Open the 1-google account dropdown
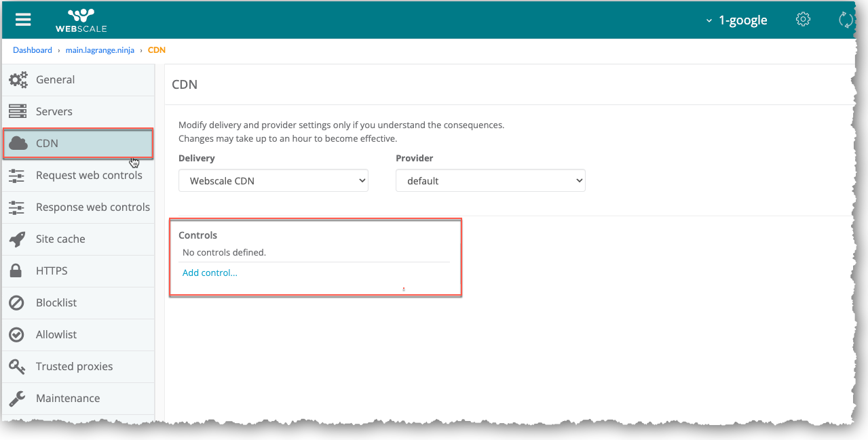The image size is (868, 440). click(736, 20)
